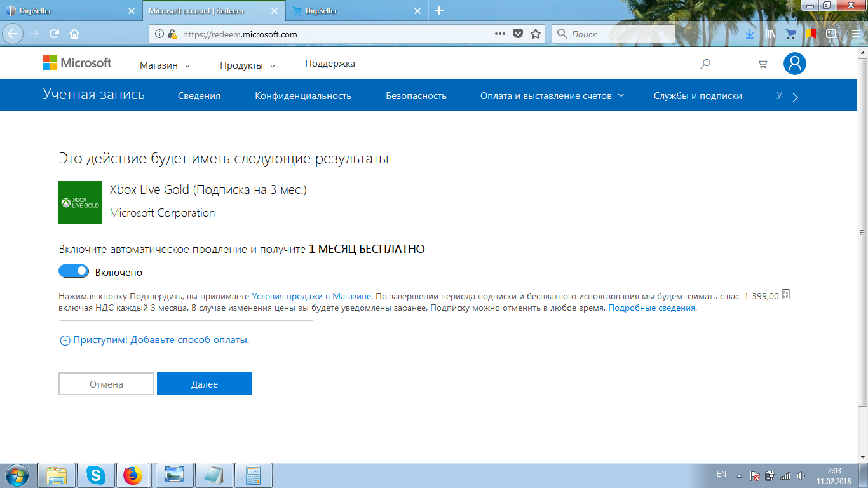Add a payment method link
The width and height of the screenshot is (868, 488).
(x=154, y=340)
